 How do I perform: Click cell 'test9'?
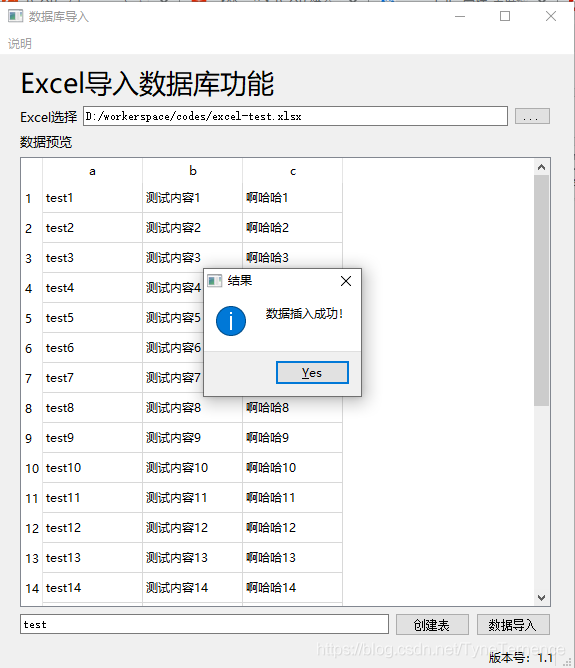pos(92,438)
